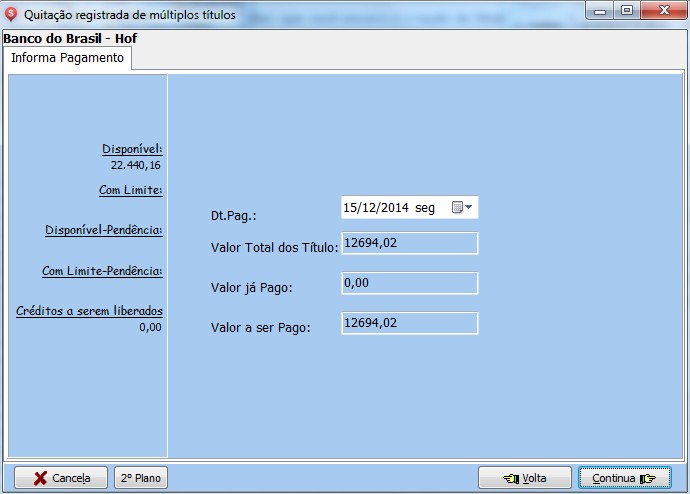Click Créditos a serem liberados label
The image size is (690, 494).
click(x=89, y=311)
